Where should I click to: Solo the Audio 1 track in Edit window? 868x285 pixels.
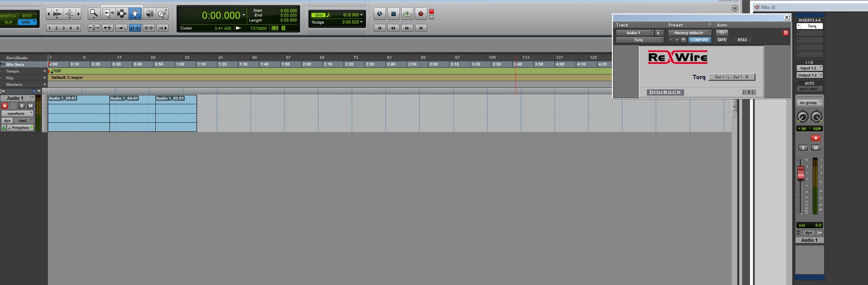[22, 106]
